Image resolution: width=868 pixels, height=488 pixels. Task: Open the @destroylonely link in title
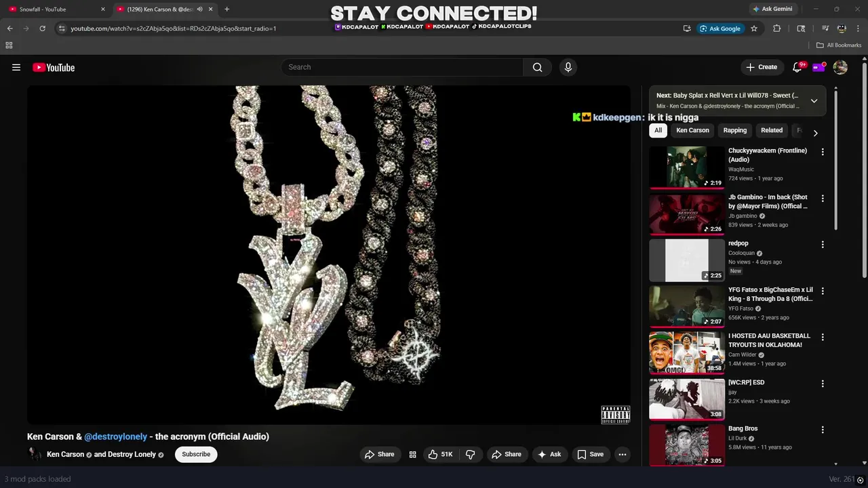115,436
